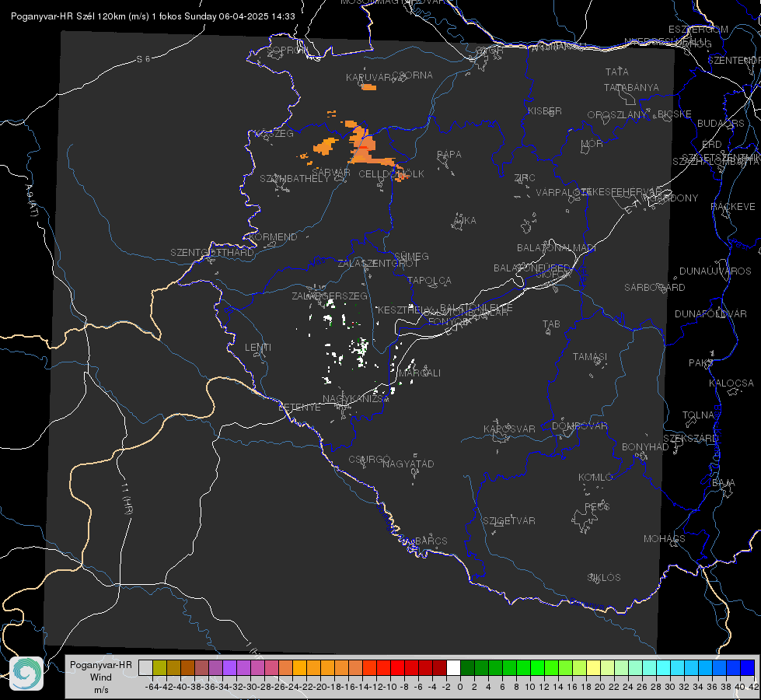Click the swirl logo icon at bottom-left
The image size is (761, 700).
[x=26, y=674]
